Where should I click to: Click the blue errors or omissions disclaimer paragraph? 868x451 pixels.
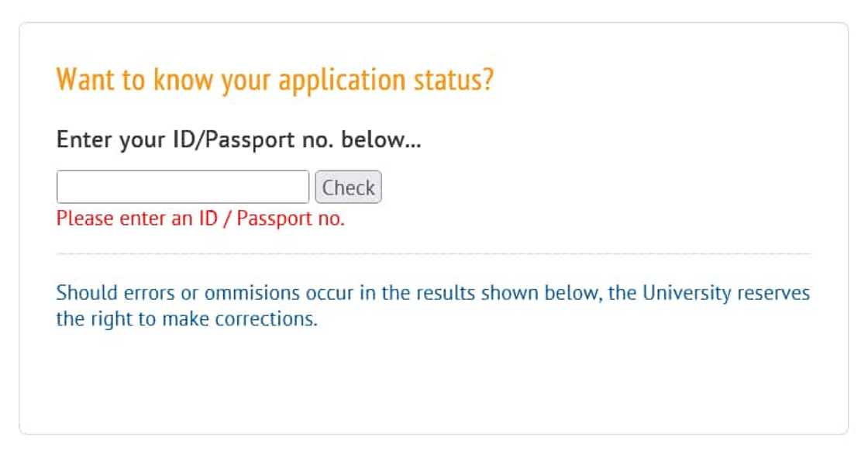[432, 306]
